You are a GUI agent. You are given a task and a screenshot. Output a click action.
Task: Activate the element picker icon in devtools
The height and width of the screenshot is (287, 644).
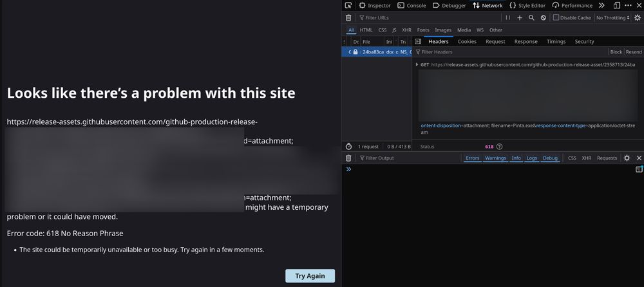pyautogui.click(x=348, y=5)
